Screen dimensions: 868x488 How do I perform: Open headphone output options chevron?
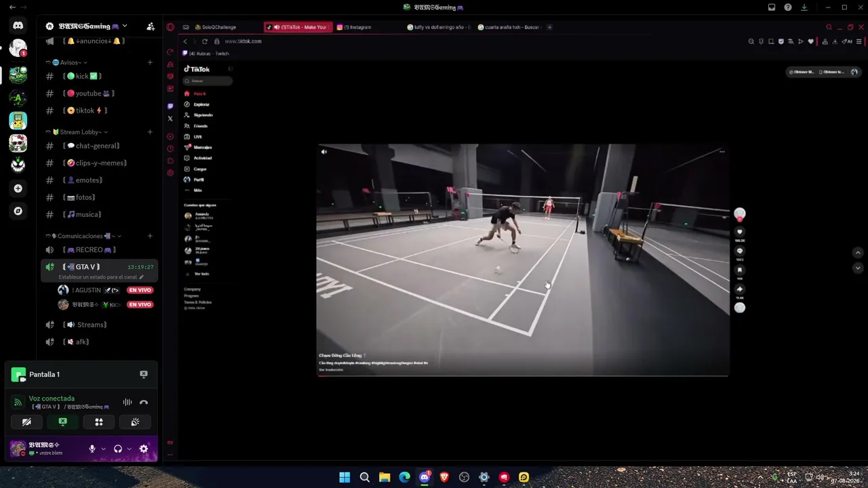click(x=129, y=449)
